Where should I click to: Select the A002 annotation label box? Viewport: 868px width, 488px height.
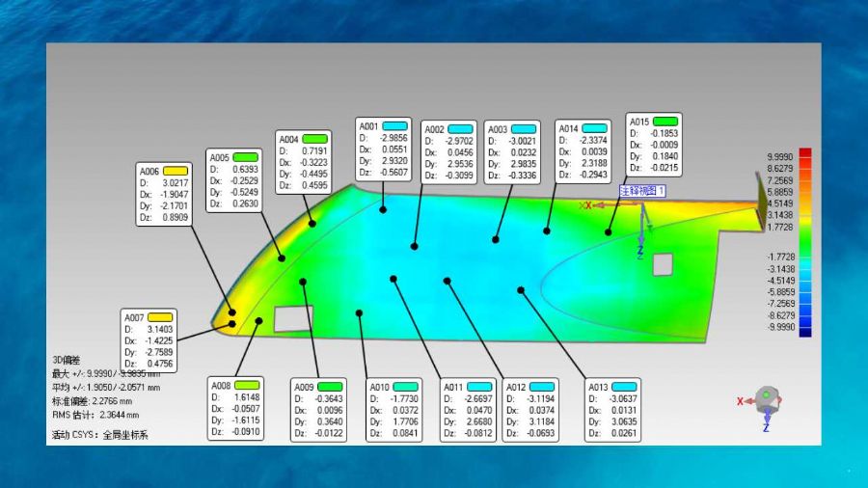tap(448, 152)
